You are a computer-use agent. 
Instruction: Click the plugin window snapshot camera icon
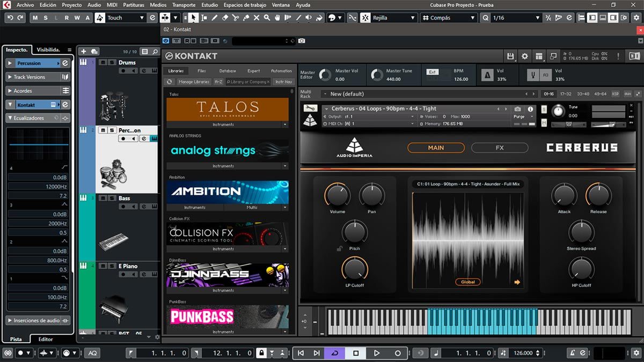[x=302, y=41]
